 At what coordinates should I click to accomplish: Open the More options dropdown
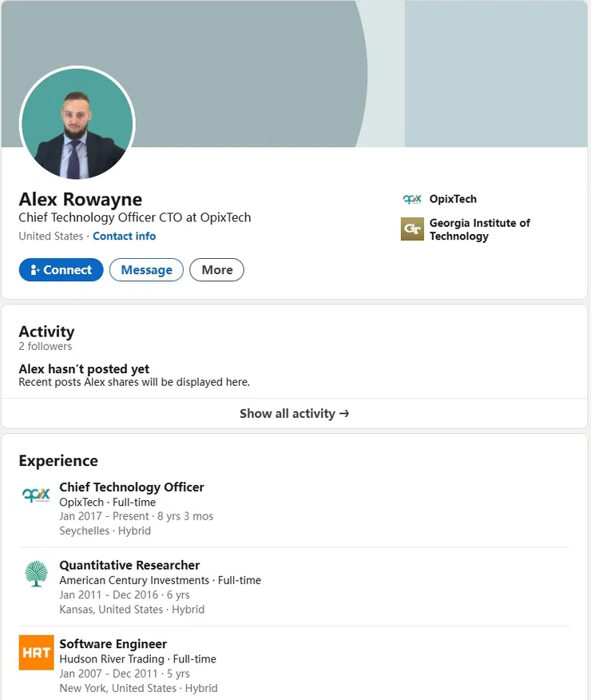(216, 270)
